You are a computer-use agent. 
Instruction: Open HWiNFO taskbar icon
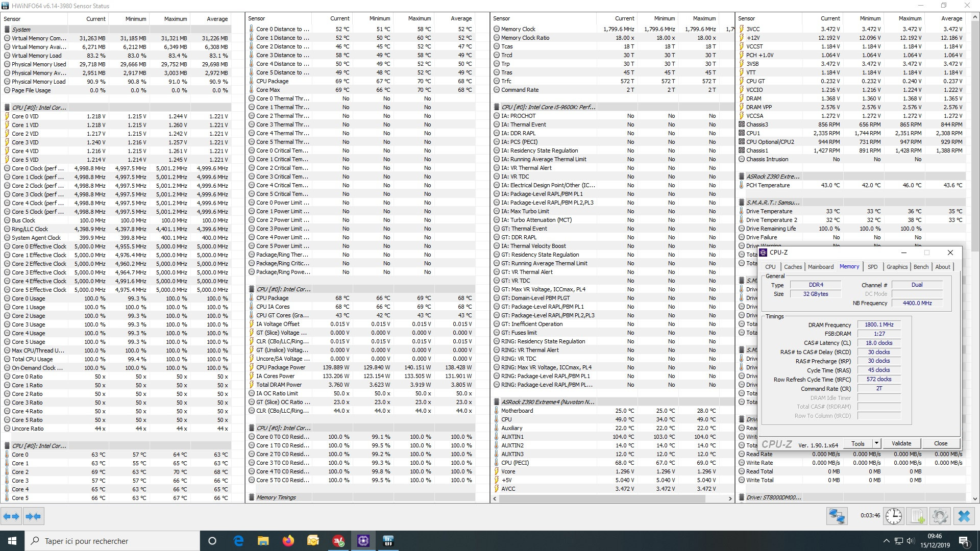[x=388, y=541]
